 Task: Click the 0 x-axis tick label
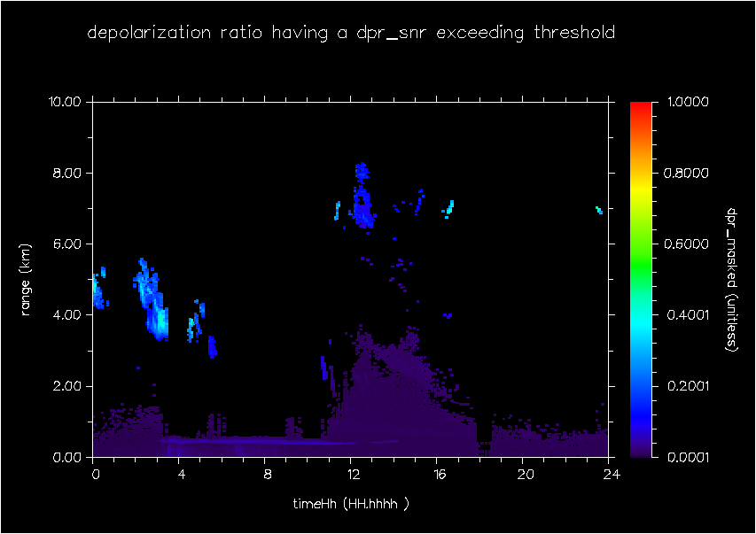tap(96, 475)
